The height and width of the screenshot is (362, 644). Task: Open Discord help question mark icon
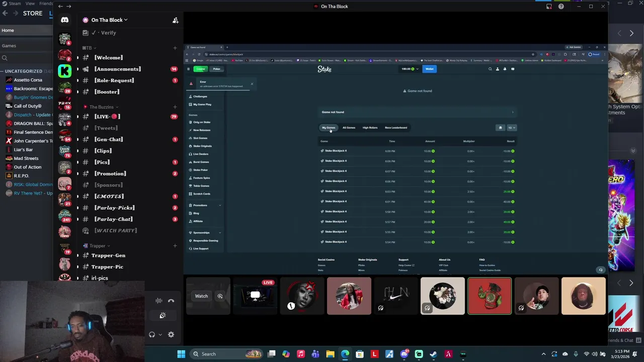[x=561, y=7]
